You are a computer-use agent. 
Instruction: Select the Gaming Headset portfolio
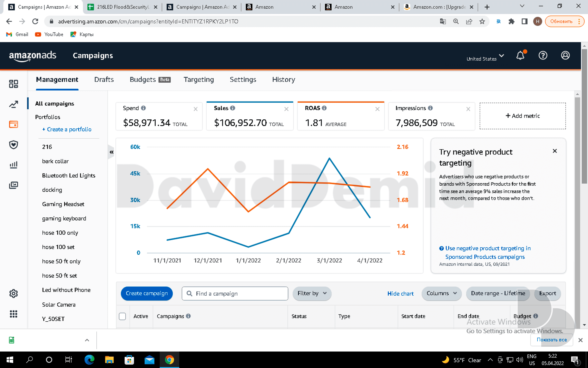click(63, 204)
